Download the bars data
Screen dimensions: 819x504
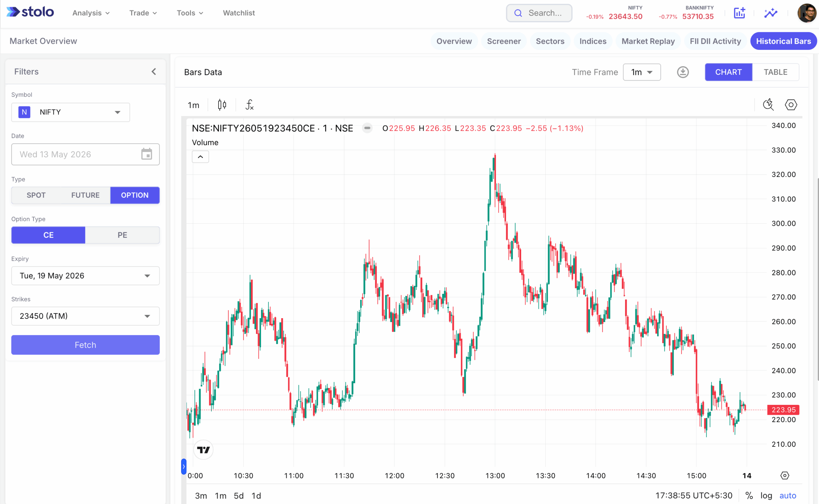coord(683,72)
